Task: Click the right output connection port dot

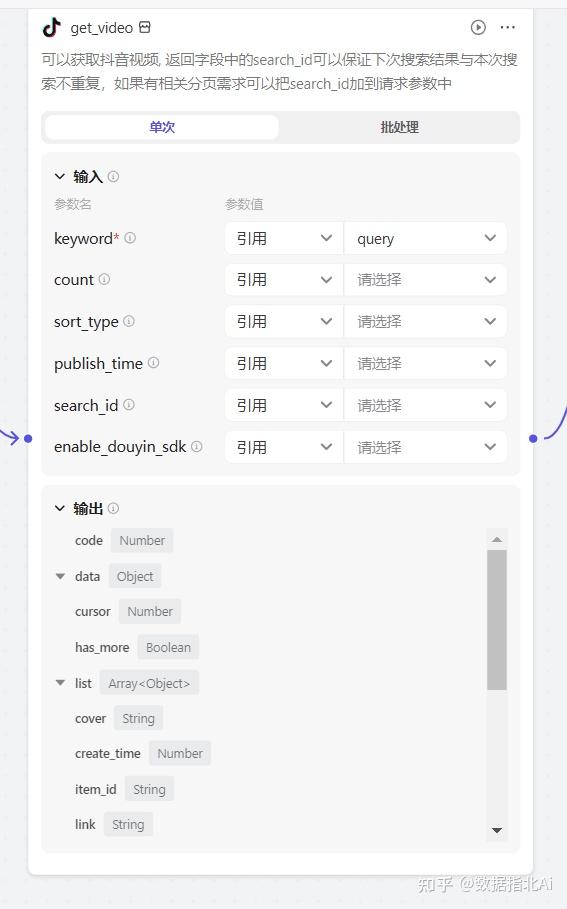Action: tap(533, 438)
